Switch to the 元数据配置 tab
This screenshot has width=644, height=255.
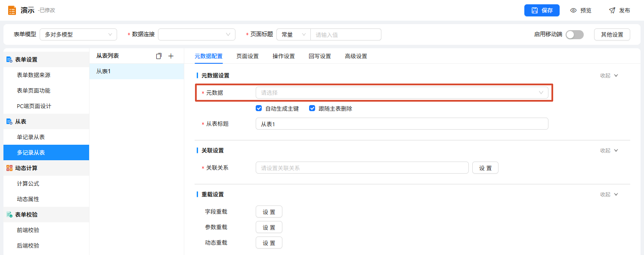209,56
